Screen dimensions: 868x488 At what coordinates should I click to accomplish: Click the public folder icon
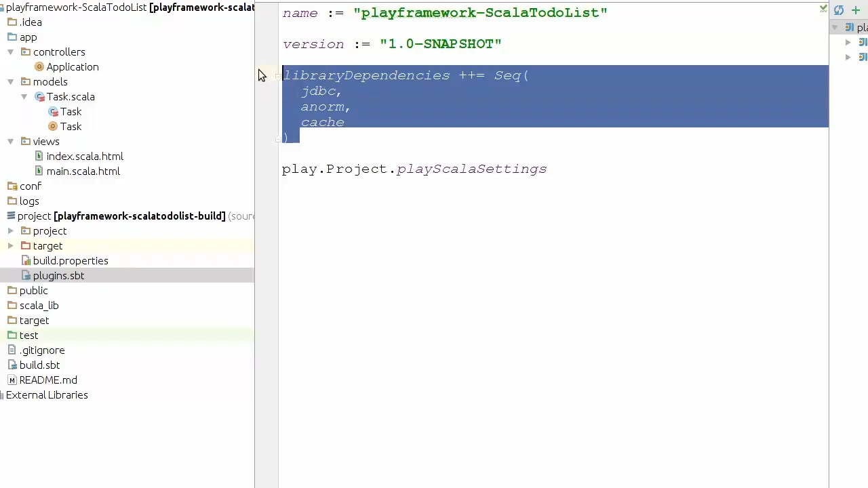[12, 291]
